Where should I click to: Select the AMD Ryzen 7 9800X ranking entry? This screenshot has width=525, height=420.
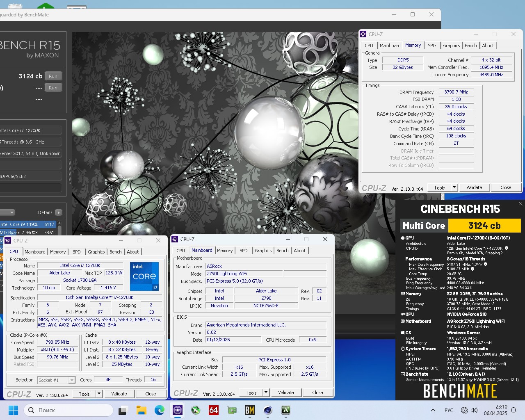(28, 233)
